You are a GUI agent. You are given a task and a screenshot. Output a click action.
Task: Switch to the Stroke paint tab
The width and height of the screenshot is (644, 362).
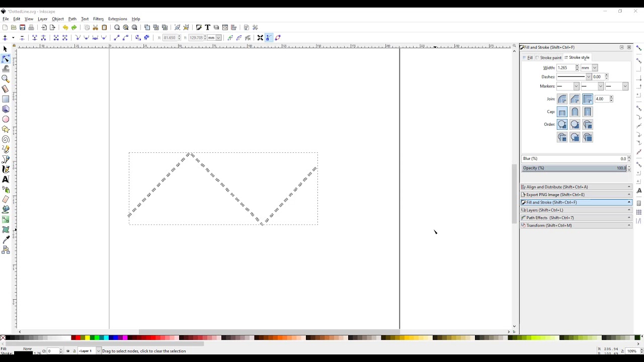(x=548, y=58)
